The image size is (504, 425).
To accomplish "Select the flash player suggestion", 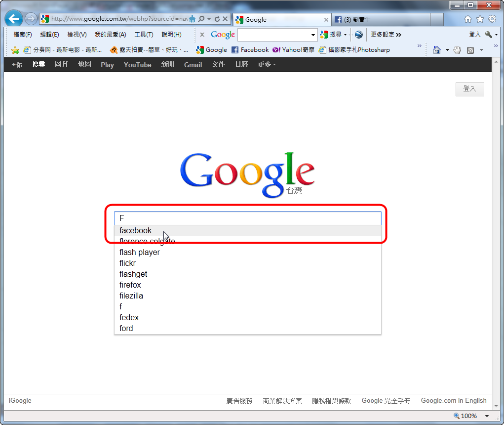I will pos(247,252).
